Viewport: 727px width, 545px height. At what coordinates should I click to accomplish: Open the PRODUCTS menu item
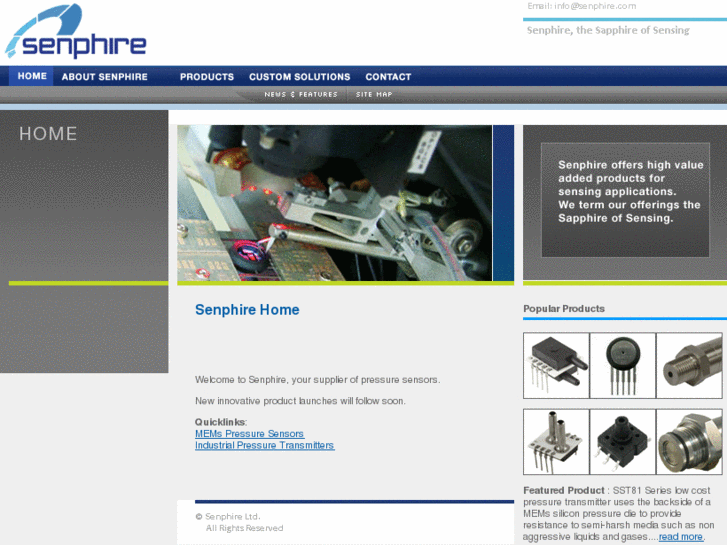tap(207, 77)
